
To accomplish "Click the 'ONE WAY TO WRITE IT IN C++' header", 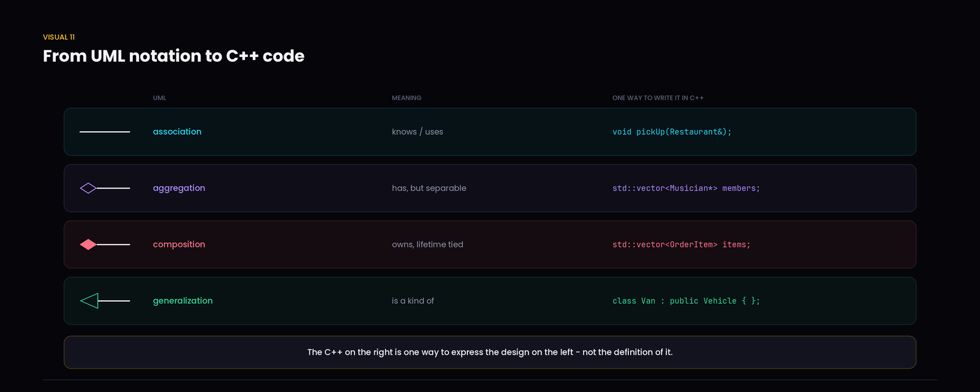I will 658,98.
